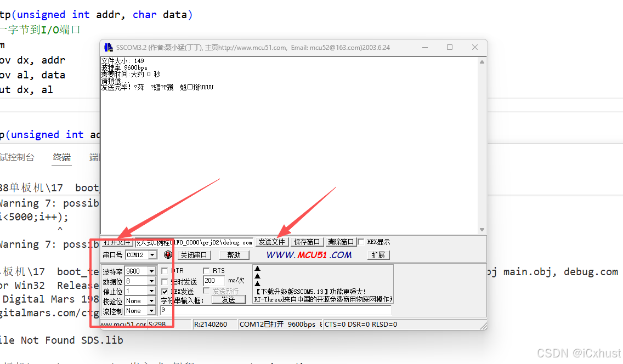
Task: Open the 波特率 9600 dropdown
Action: pyautogui.click(x=151, y=271)
